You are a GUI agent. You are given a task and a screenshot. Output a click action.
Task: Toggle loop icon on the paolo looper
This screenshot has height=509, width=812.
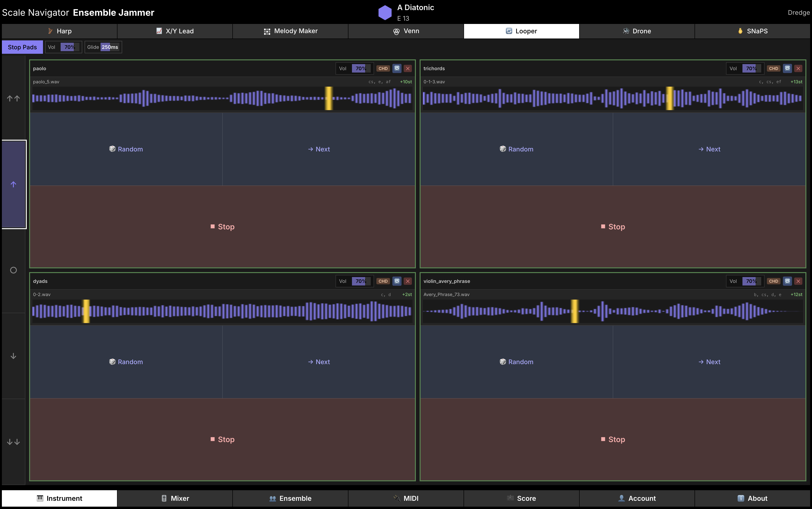[397, 68]
